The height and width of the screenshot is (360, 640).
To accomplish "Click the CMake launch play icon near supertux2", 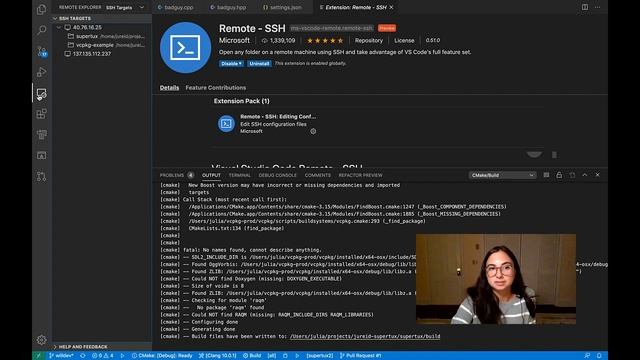I will pyautogui.click(x=297, y=356).
